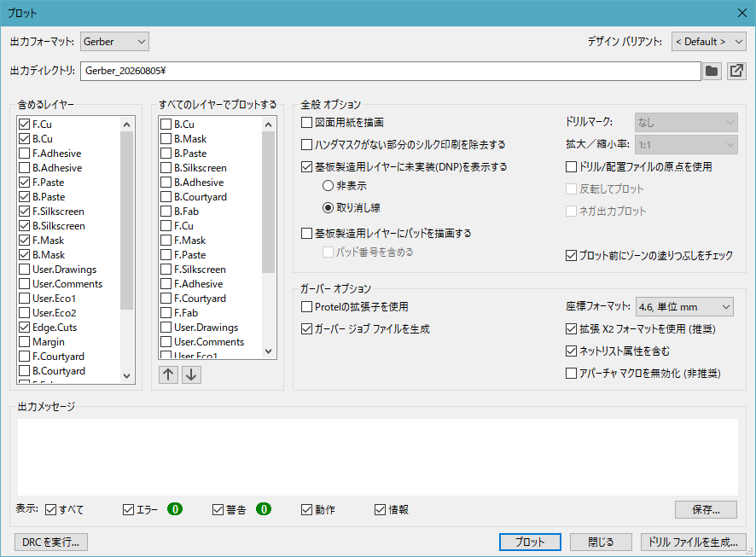Check User.Comments in plot-on-all-layers list
Viewport: 756px width, 557px height.
[x=166, y=341]
